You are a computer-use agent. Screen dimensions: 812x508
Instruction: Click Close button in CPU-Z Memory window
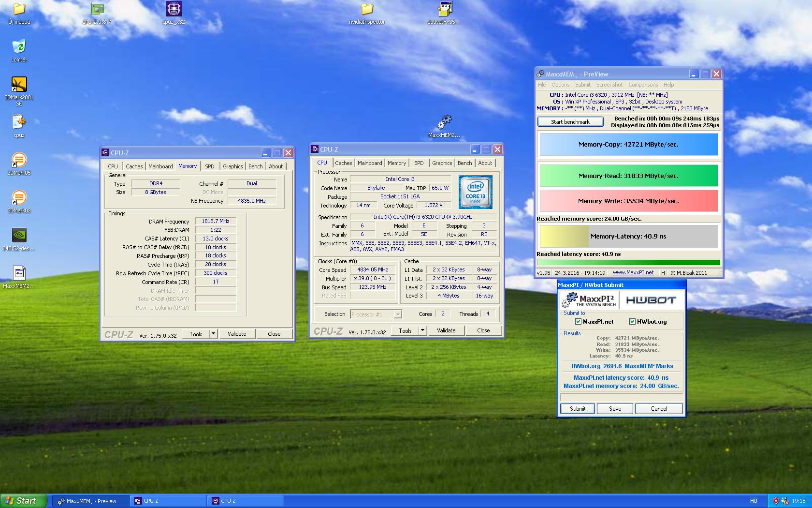[x=274, y=334]
